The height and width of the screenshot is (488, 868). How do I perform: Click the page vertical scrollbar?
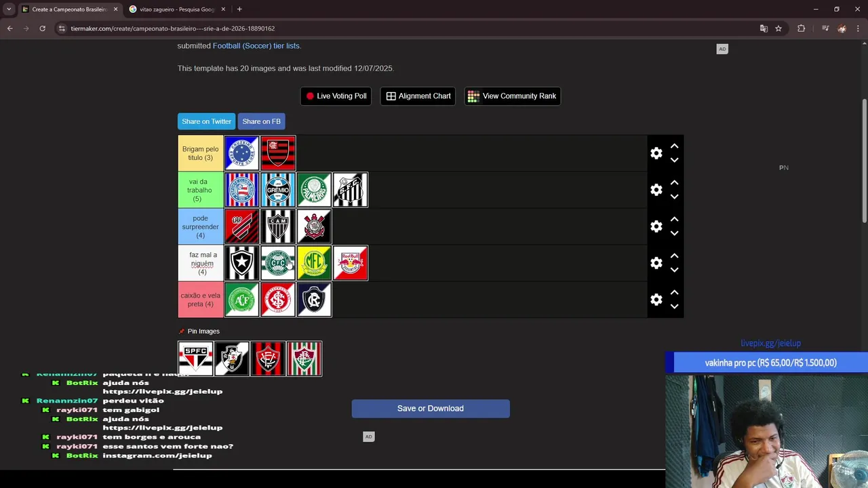pyautogui.click(x=865, y=161)
